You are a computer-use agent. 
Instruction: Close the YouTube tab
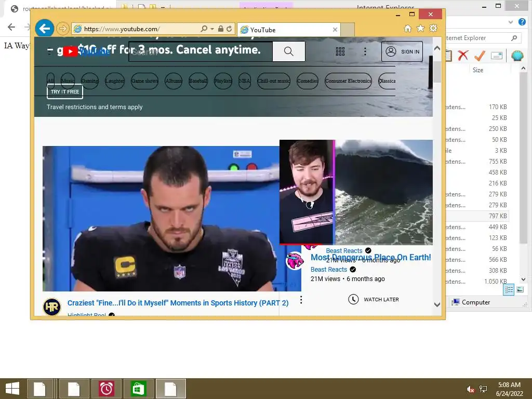pos(335,30)
